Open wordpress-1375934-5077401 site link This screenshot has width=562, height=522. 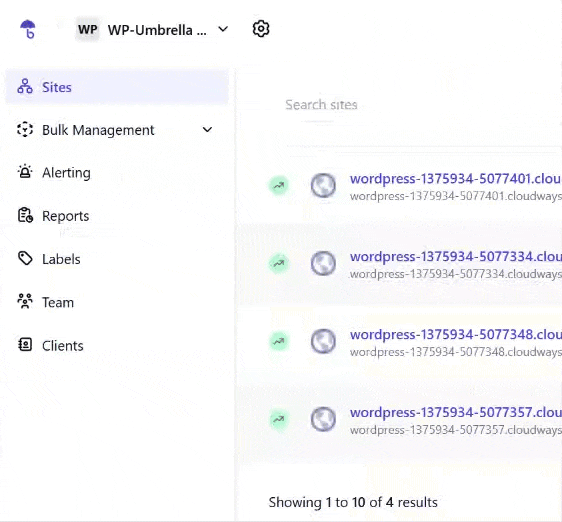456,179
